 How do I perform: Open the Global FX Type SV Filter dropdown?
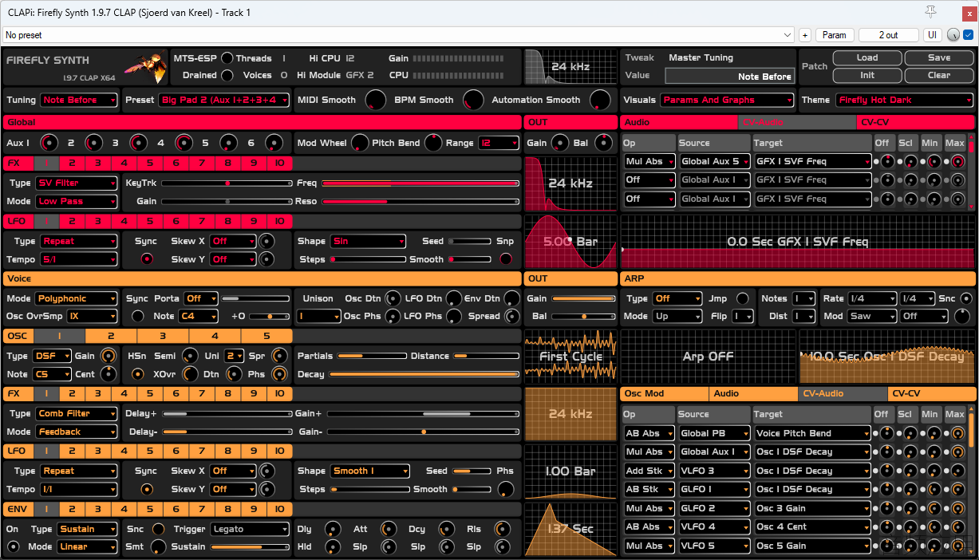coord(77,183)
